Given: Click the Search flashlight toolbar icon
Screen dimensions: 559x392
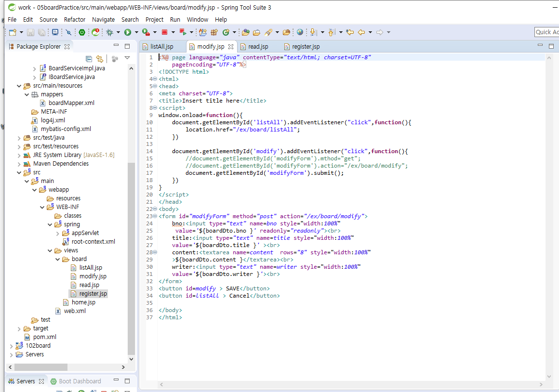Looking at the screenshot, I should [268, 32].
